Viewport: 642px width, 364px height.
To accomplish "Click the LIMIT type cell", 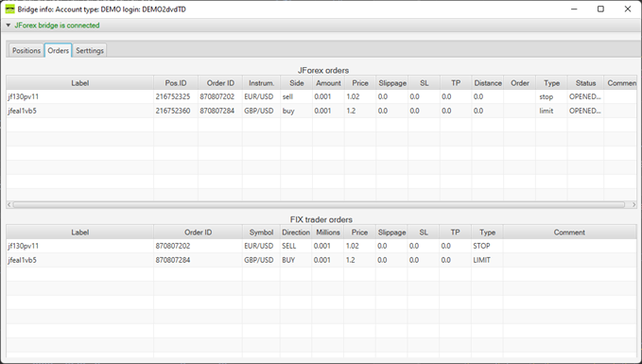I will [x=482, y=260].
